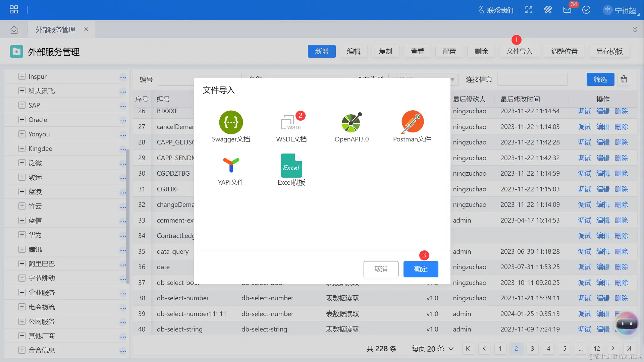Select the Postman文件 import icon
The width and height of the screenshot is (644, 362).
click(x=412, y=122)
